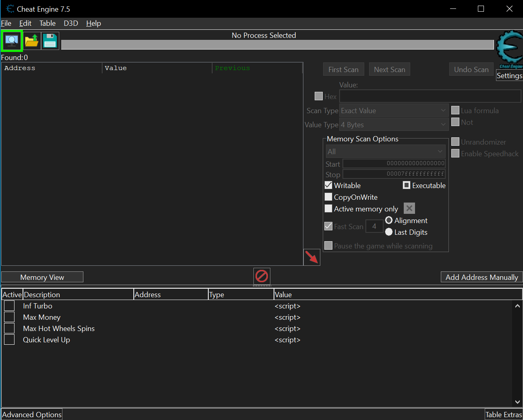Image resolution: width=523 pixels, height=420 pixels.
Task: Open Settings below the logo
Action: (x=509, y=76)
